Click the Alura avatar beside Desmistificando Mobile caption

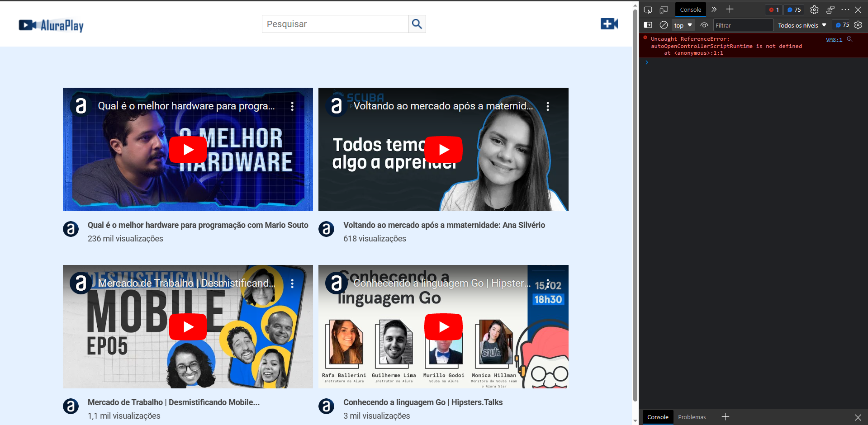[x=71, y=406]
